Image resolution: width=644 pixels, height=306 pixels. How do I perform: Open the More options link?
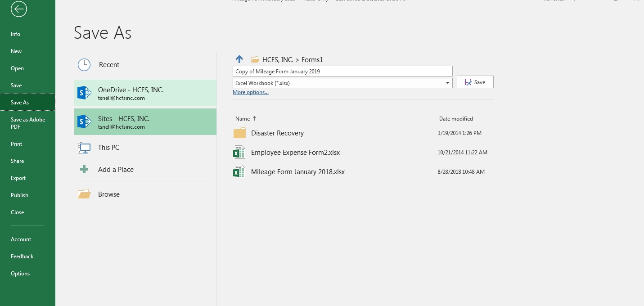pos(250,92)
